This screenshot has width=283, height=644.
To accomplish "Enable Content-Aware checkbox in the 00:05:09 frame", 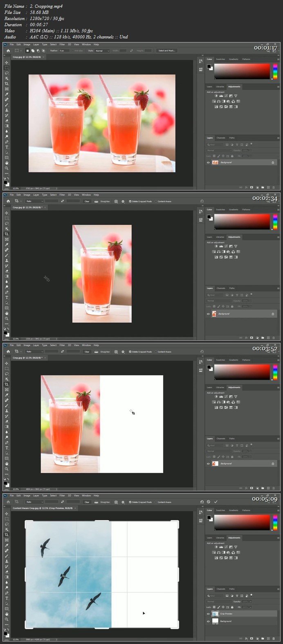I will 156,502.
